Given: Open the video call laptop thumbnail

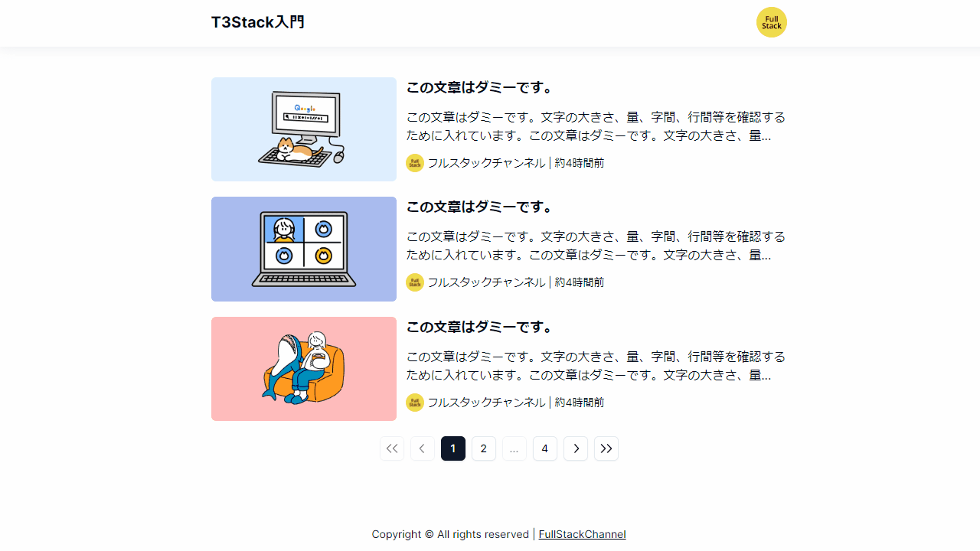Looking at the screenshot, I should click(x=304, y=249).
